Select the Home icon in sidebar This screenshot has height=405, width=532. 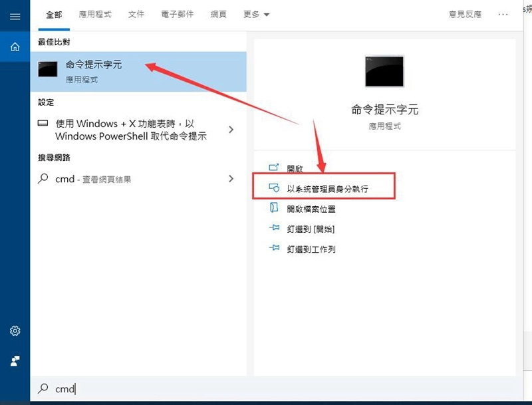click(15, 47)
